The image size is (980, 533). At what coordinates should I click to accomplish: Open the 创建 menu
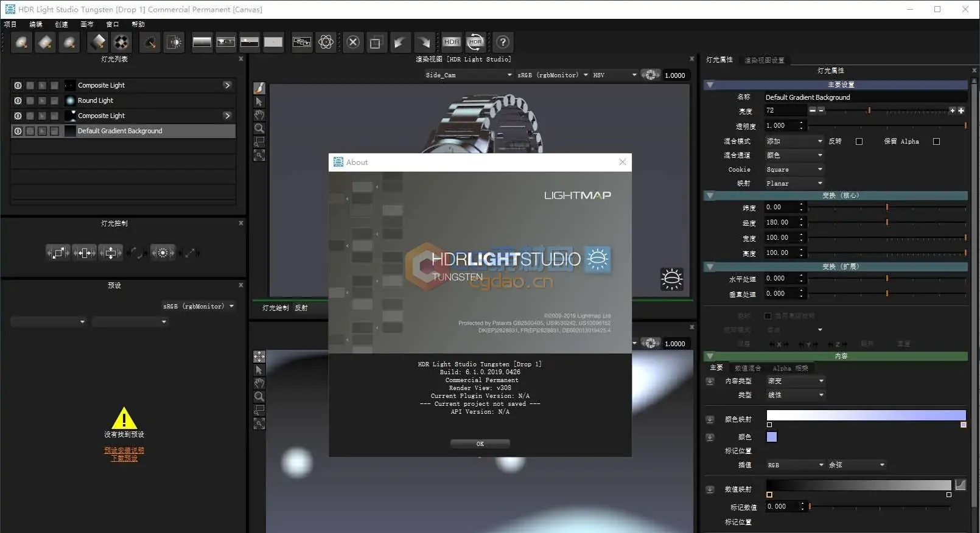(x=61, y=24)
